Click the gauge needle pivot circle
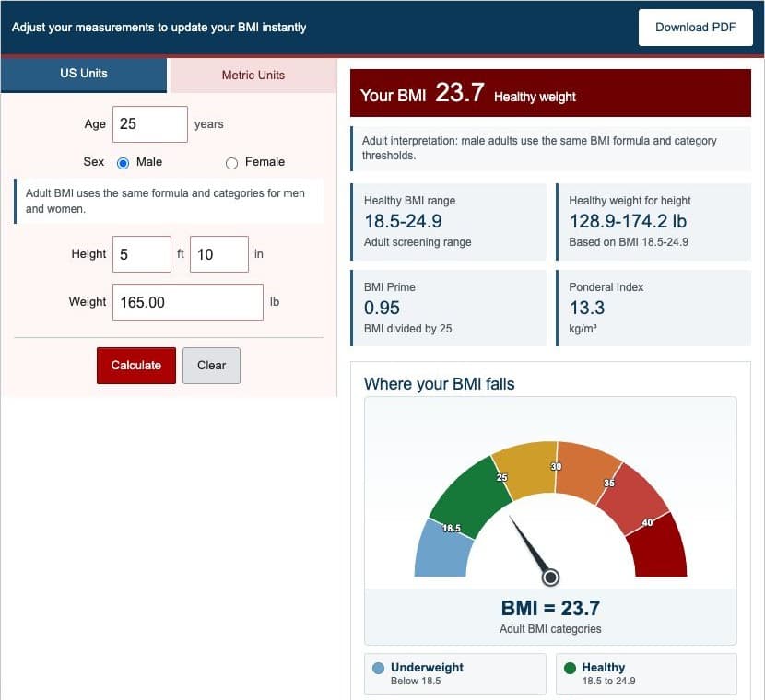765x700 pixels. pyautogui.click(x=551, y=577)
